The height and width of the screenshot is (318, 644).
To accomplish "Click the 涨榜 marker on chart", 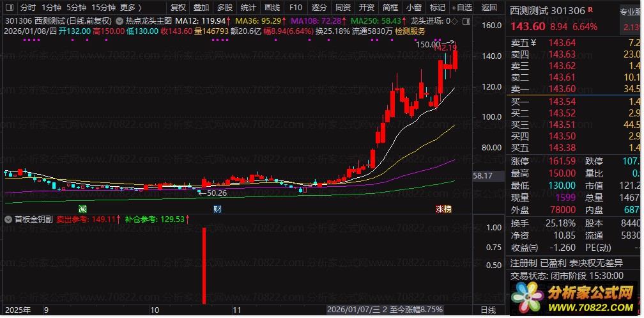I will point(443,209).
